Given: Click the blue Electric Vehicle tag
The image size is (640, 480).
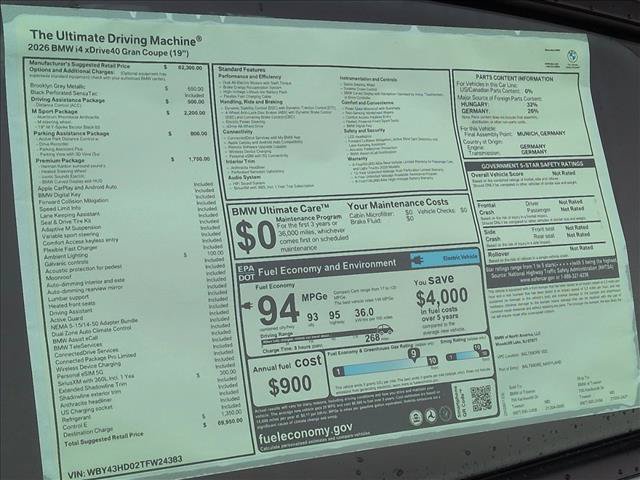Looking at the screenshot, I should (x=445, y=259).
